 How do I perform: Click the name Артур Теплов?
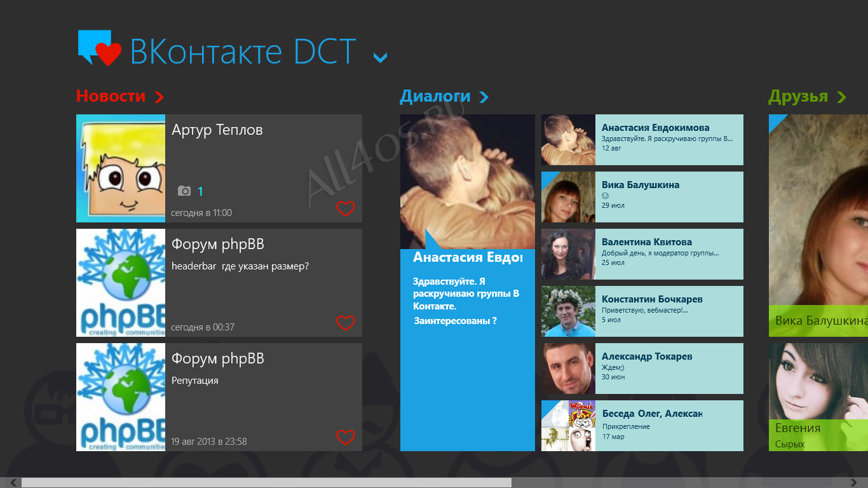click(217, 130)
